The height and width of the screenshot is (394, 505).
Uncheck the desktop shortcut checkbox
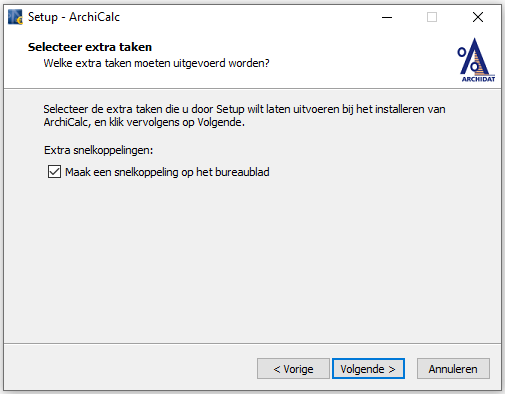54,172
